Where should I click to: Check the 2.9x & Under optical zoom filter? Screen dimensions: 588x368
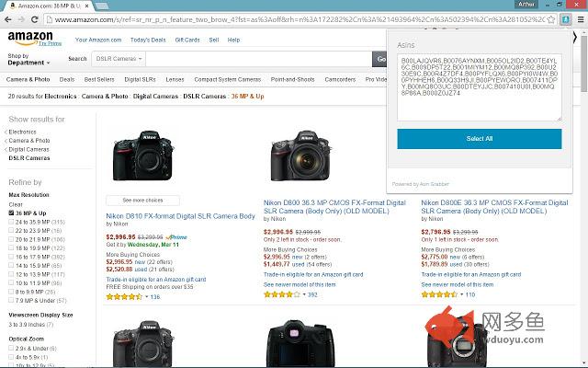pos(11,349)
